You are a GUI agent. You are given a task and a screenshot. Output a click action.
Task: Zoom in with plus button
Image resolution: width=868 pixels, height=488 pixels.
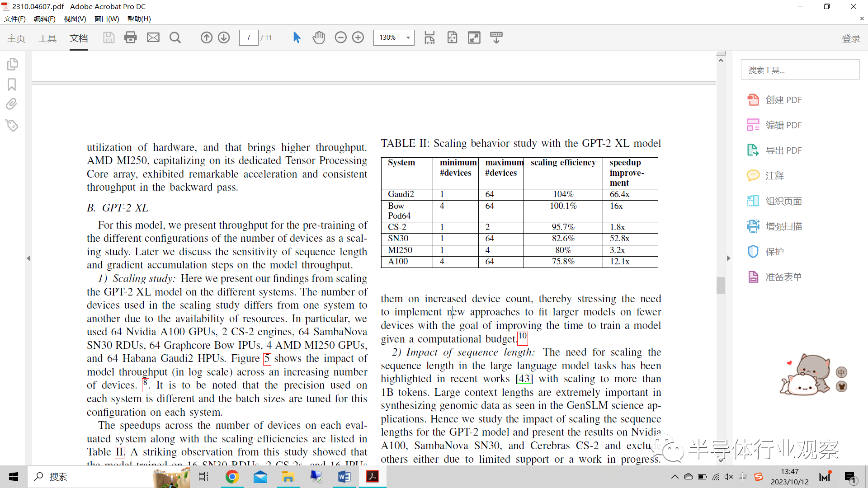(x=358, y=38)
